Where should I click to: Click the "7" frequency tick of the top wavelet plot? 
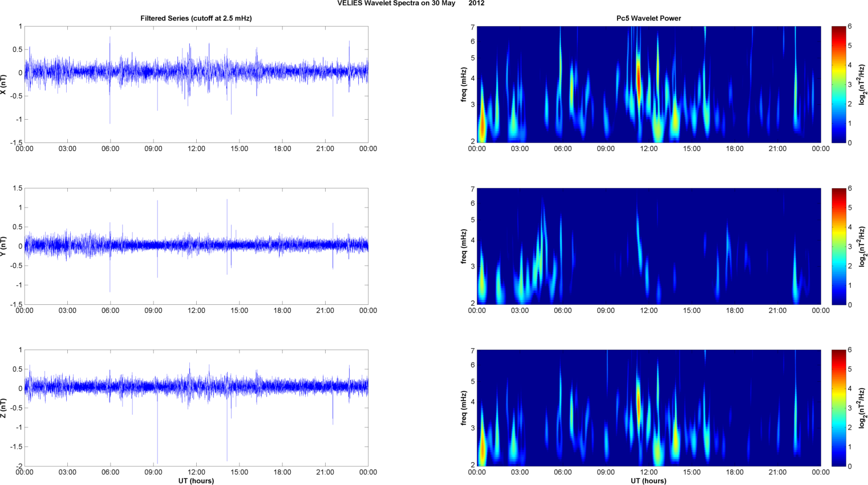click(473, 27)
